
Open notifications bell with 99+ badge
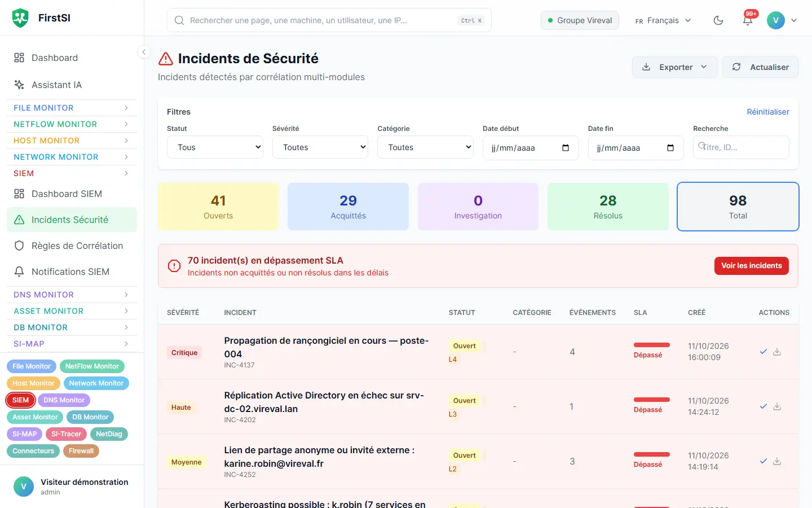pos(748,20)
